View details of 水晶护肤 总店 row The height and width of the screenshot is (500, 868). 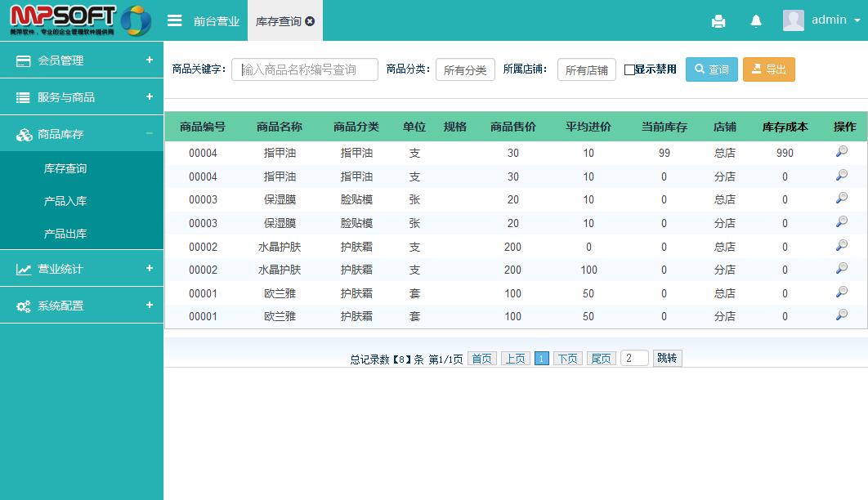[841, 246]
